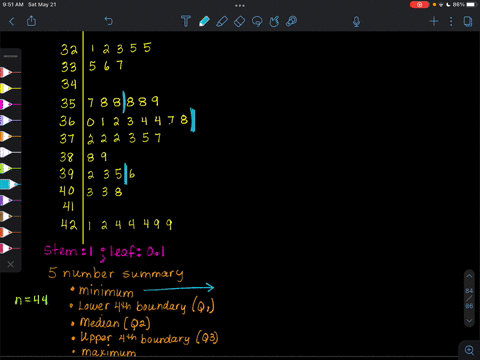Viewport: 480px width, 360px height.
Task: Tap stem '42' in the stem-and-leaf plot
Action: coord(69,224)
